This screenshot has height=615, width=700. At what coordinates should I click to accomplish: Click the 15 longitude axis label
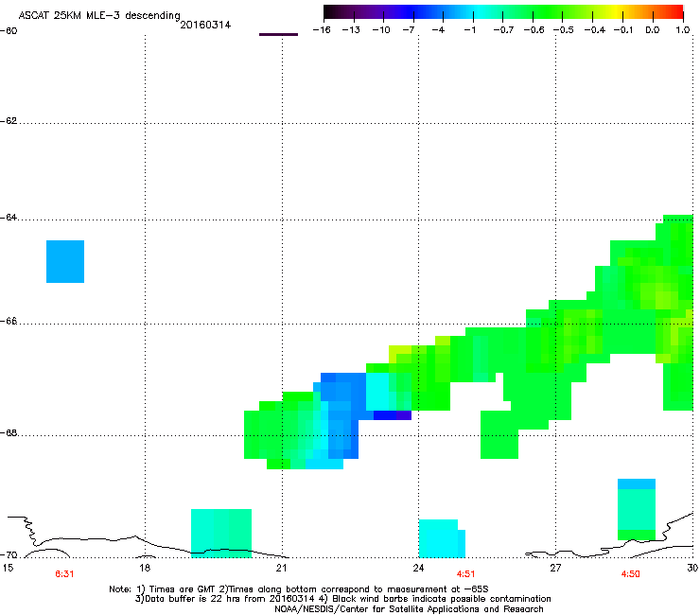[8, 568]
